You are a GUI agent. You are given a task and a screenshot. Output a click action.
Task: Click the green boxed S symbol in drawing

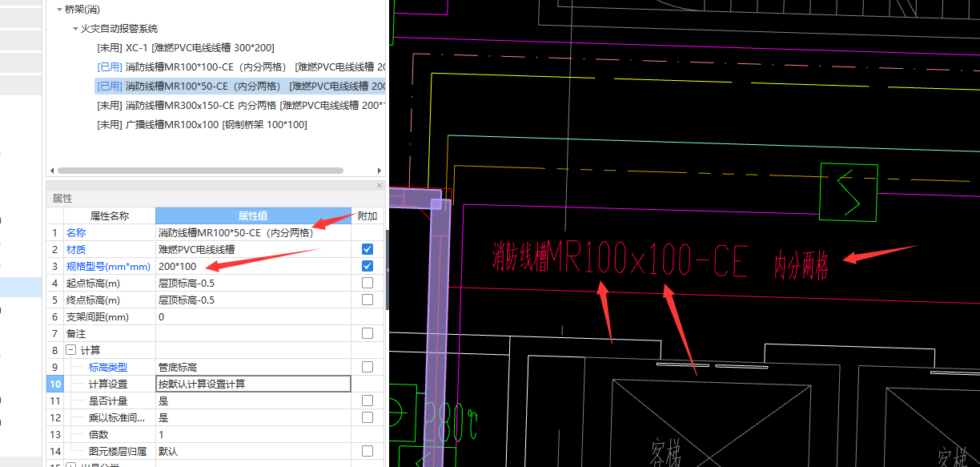click(x=848, y=192)
